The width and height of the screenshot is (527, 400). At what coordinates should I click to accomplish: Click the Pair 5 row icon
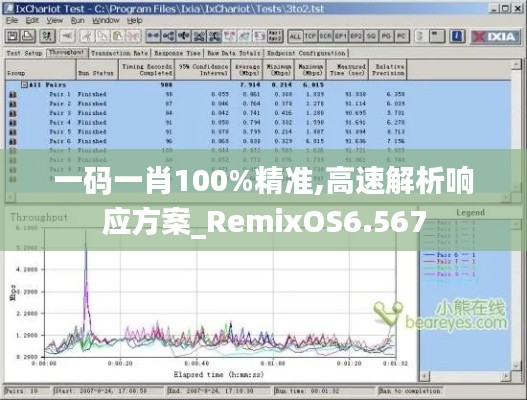coord(13,132)
